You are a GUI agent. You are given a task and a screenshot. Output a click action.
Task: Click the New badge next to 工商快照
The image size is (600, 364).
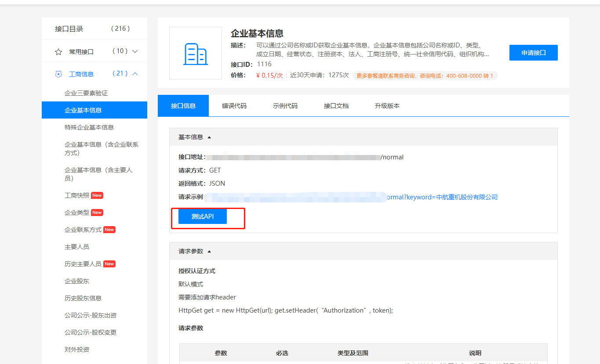pos(97,195)
